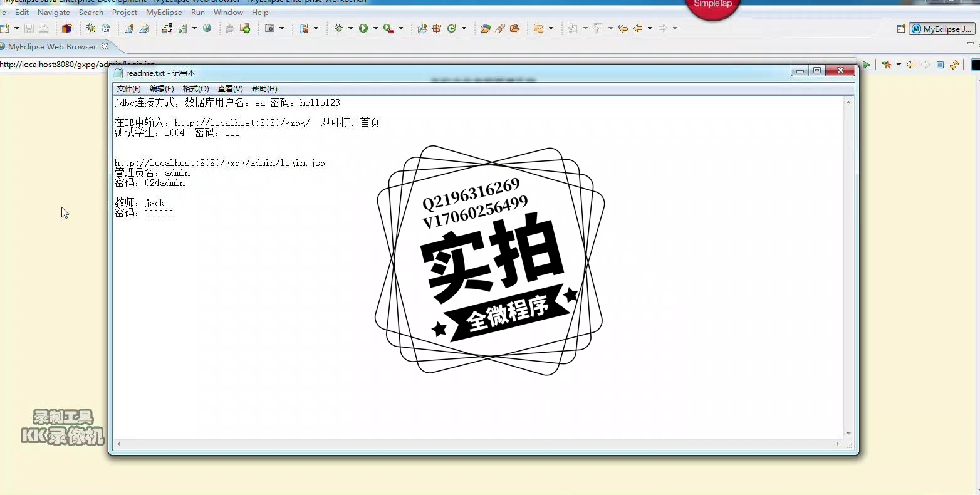This screenshot has height=495, width=980.
Task: Click the line '密码: 111111' in Notepad
Action: tap(145, 213)
